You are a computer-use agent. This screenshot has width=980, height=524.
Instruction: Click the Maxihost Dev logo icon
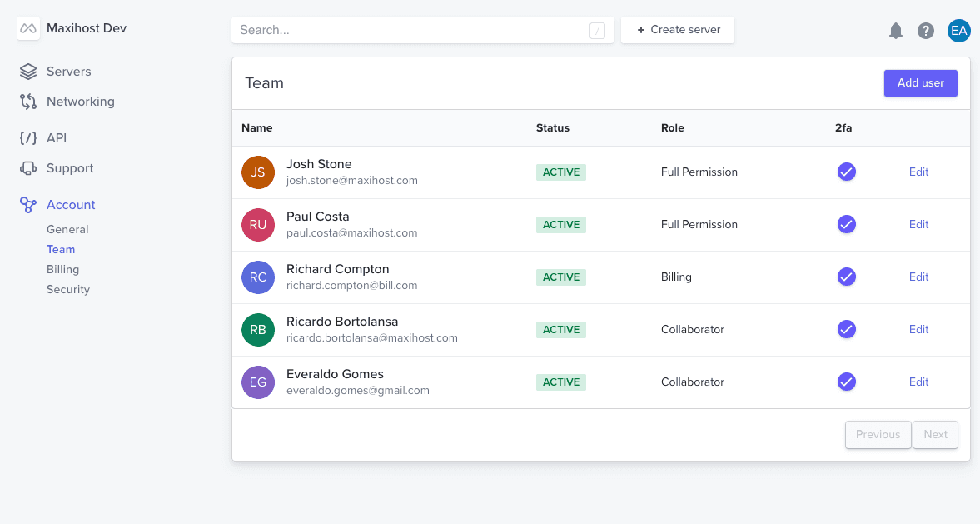pyautogui.click(x=27, y=27)
